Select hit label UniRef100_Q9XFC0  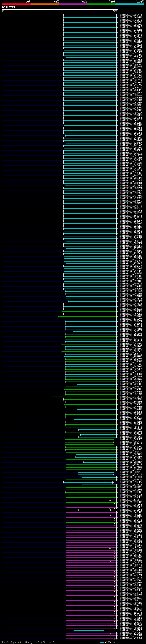coord(131,352)
